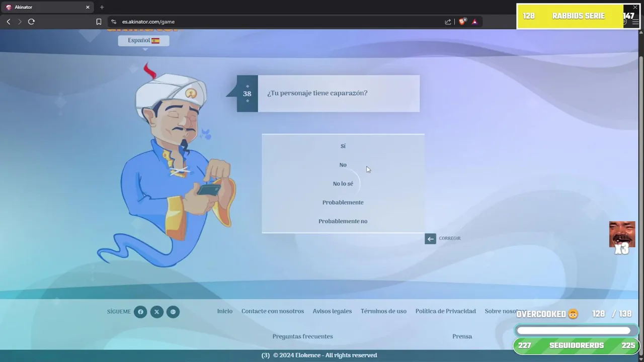Open Brave Shields lion icon
The height and width of the screenshot is (362, 644).
pos(462,22)
